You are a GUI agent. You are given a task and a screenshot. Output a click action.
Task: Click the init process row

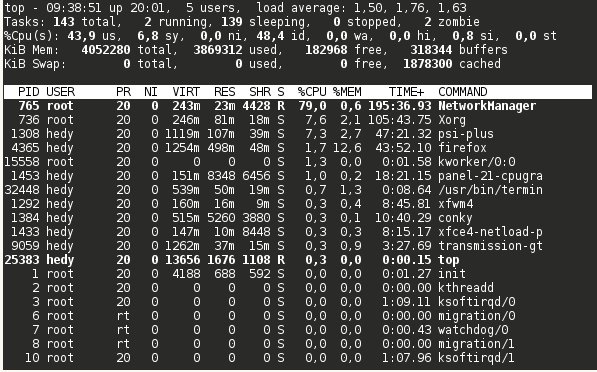coord(298,274)
